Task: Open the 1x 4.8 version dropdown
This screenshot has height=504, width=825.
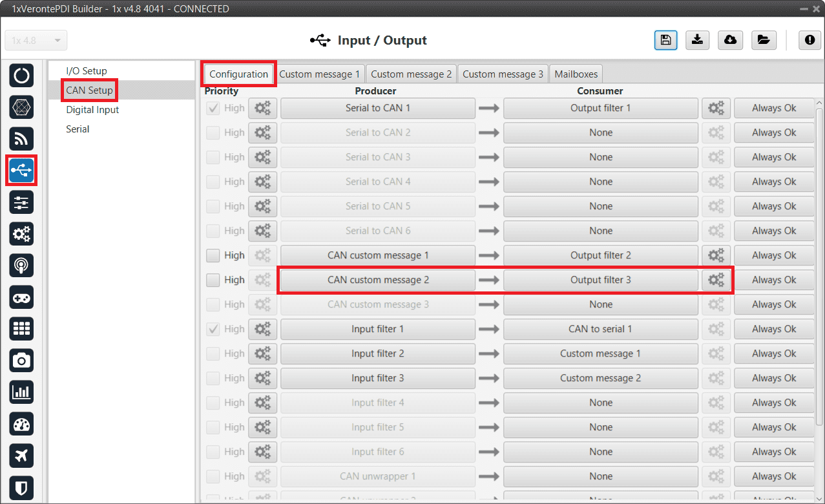Action: point(36,40)
